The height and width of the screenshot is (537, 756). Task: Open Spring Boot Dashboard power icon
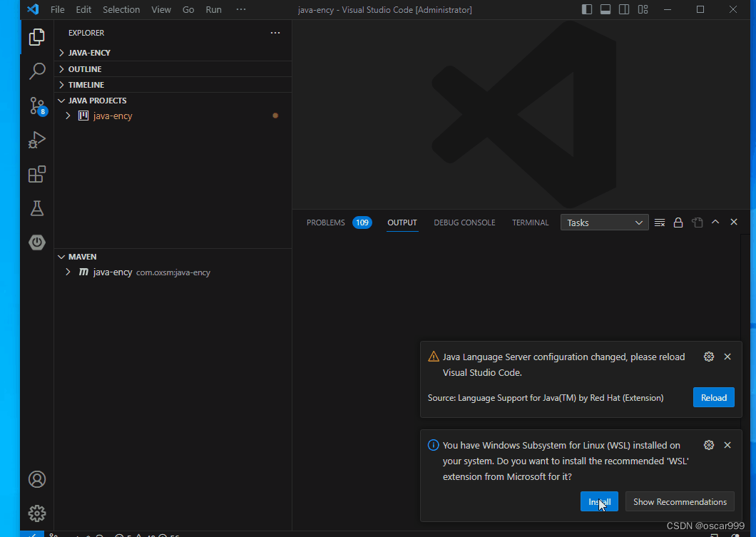pos(36,242)
